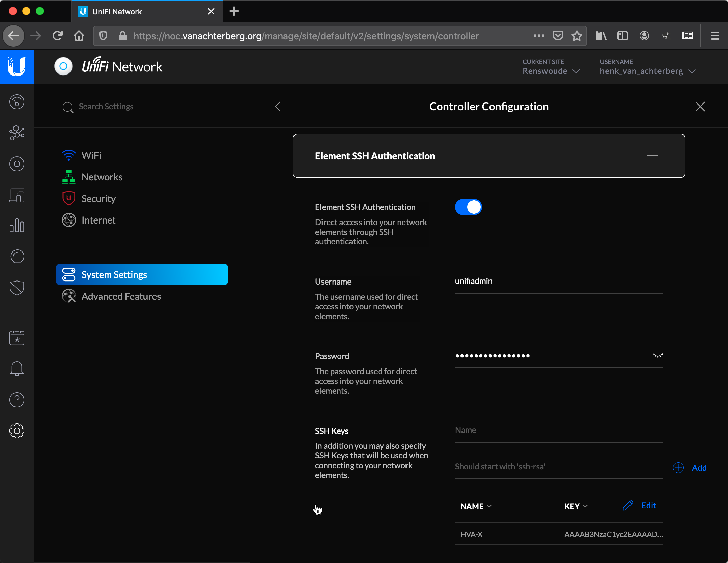Open the Devices panel icon

tap(17, 196)
